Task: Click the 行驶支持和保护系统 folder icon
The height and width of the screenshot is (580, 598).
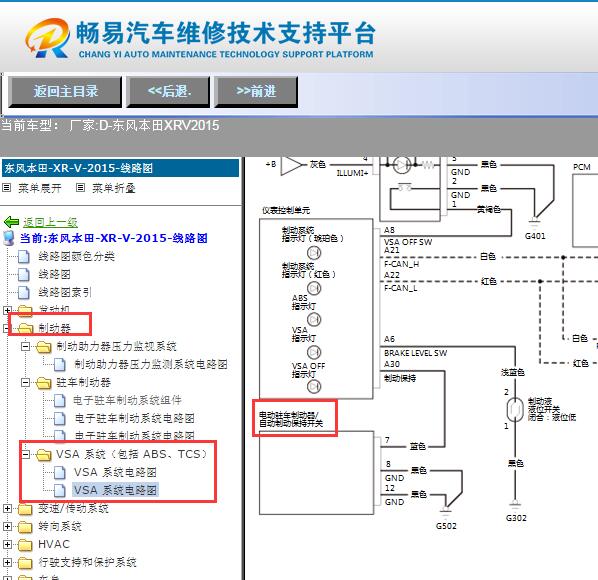Action: (x=25, y=562)
